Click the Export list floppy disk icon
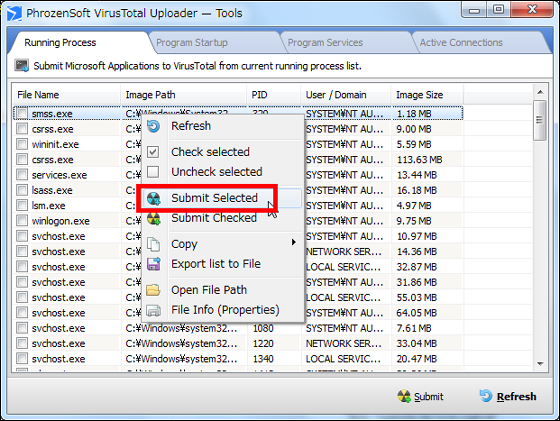560x421 pixels. pyautogui.click(x=154, y=264)
